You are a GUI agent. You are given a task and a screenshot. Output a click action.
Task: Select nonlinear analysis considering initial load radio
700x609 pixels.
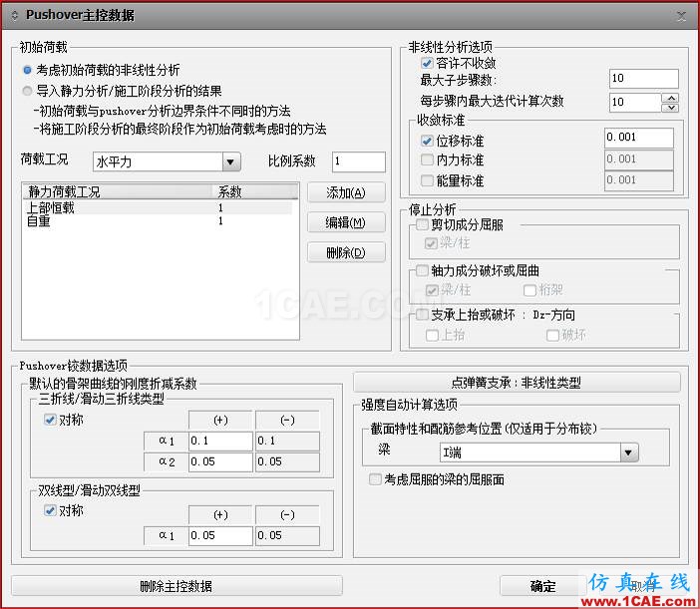tap(27, 70)
